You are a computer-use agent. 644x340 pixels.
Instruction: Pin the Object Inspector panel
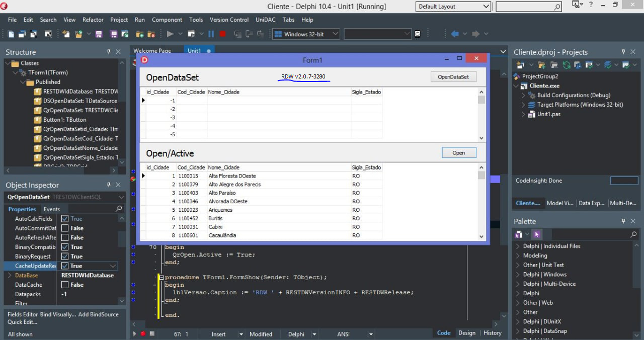click(x=109, y=185)
